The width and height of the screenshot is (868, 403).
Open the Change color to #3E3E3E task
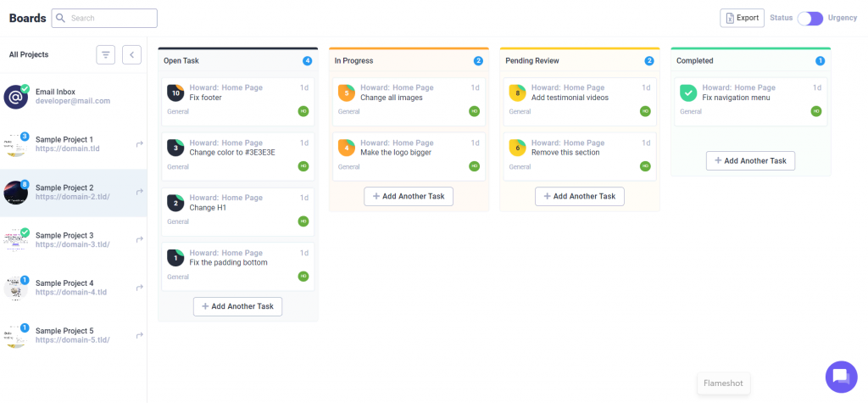232,153
